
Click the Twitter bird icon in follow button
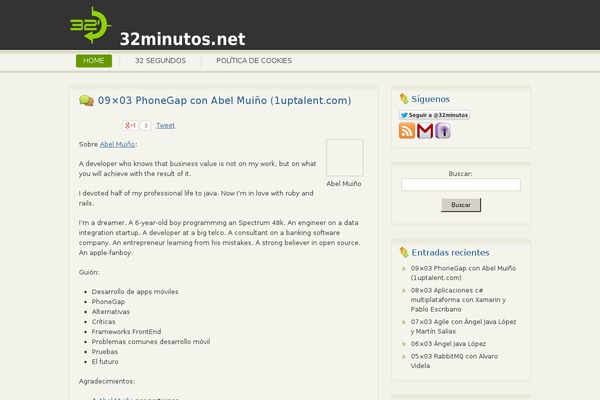coord(404,115)
